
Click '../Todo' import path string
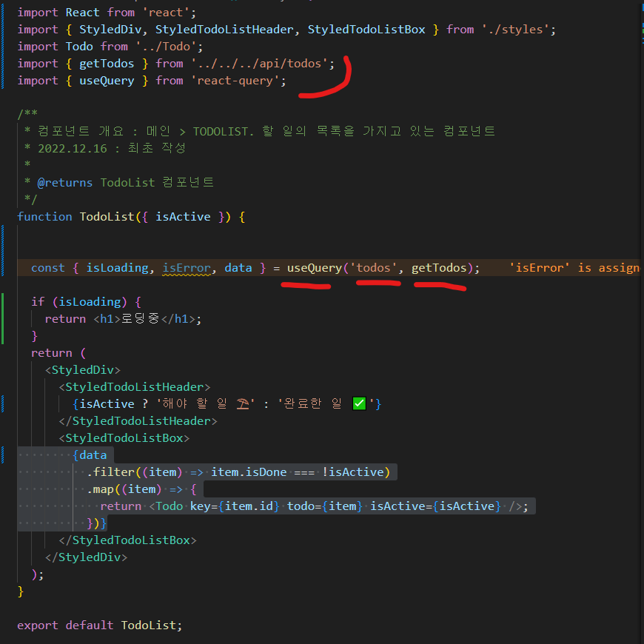click(166, 47)
